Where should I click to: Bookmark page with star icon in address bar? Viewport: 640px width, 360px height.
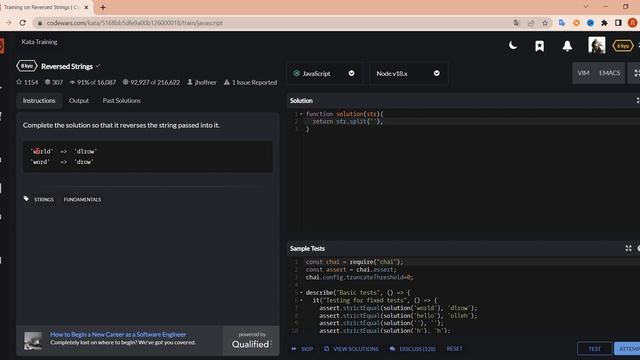(x=545, y=23)
